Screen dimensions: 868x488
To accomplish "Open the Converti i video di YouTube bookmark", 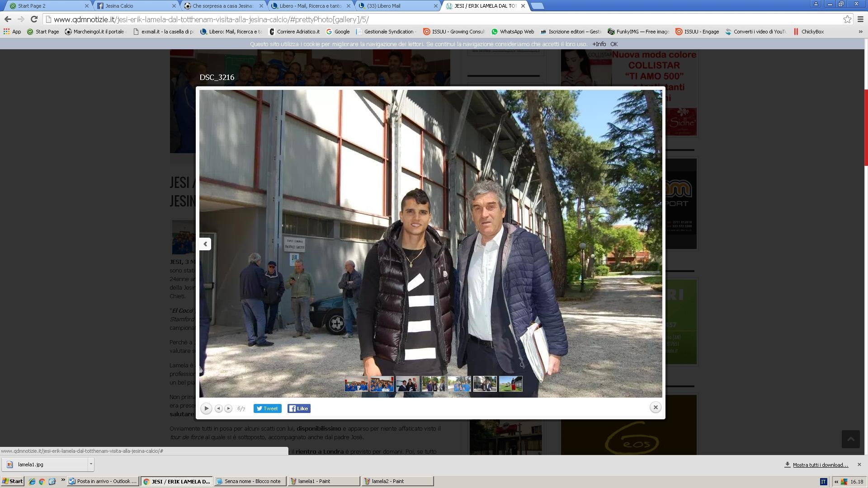I will pos(756,32).
